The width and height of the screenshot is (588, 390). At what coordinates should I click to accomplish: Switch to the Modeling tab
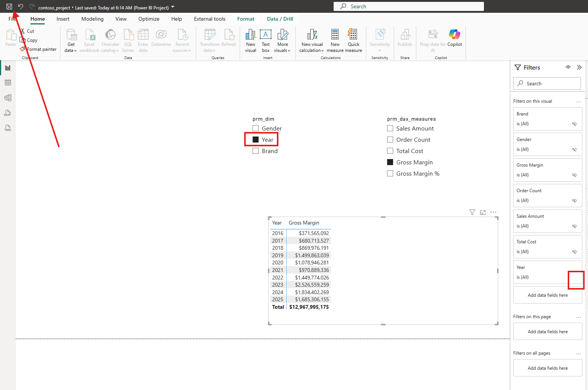click(92, 19)
